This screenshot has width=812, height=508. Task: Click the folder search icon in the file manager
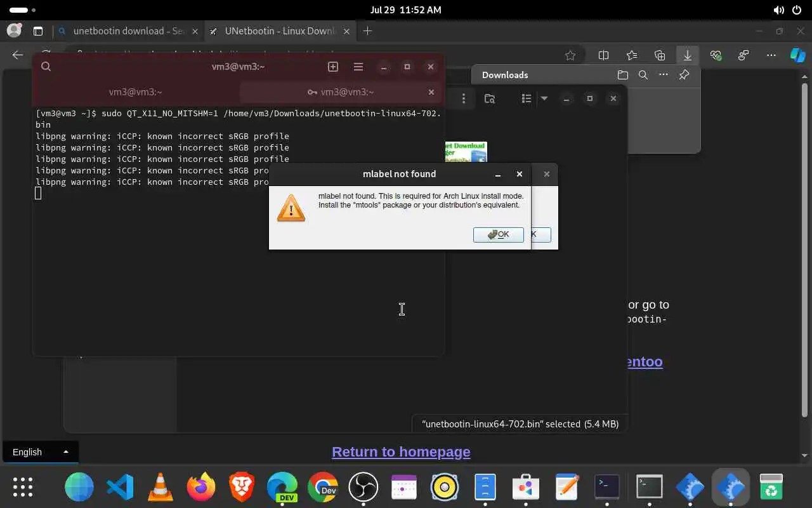(x=490, y=98)
